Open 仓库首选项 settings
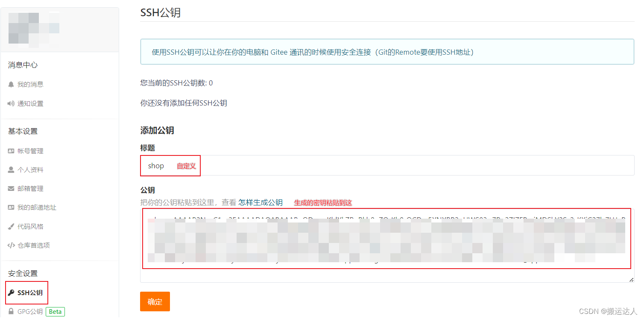The image size is (644, 319). coord(34,245)
